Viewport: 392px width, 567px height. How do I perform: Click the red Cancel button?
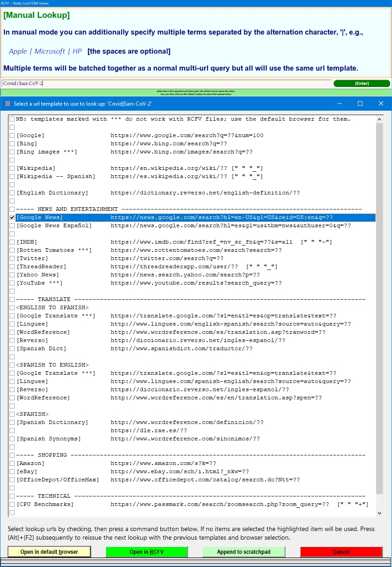click(x=341, y=552)
